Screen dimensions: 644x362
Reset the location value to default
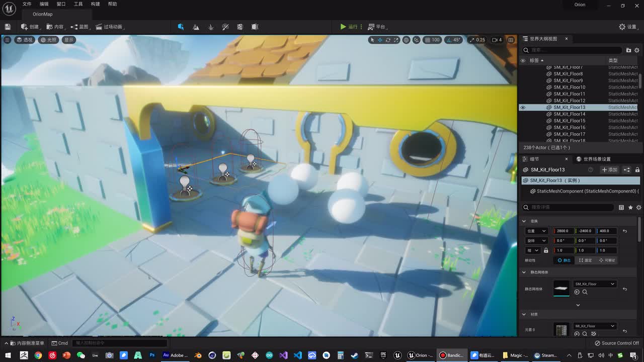[625, 231]
